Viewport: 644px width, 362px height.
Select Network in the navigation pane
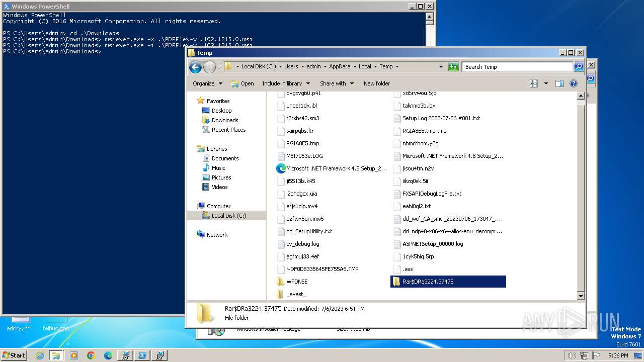click(217, 234)
